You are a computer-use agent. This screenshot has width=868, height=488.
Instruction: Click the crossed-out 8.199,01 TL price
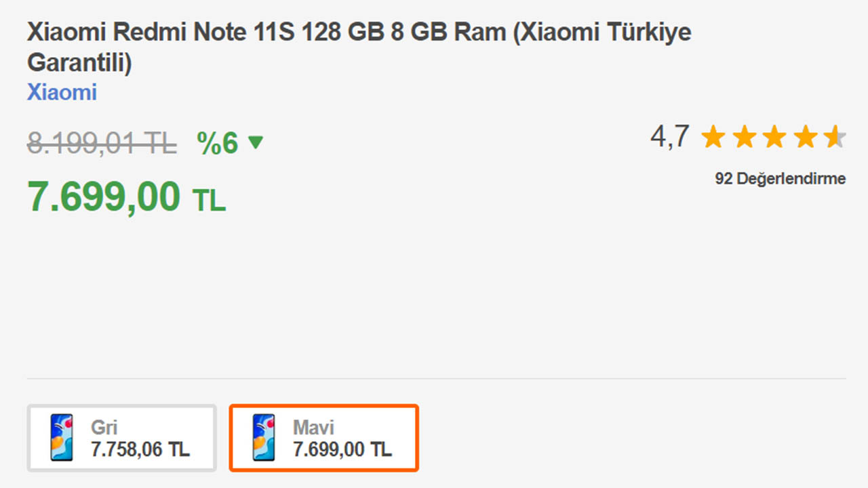[102, 142]
